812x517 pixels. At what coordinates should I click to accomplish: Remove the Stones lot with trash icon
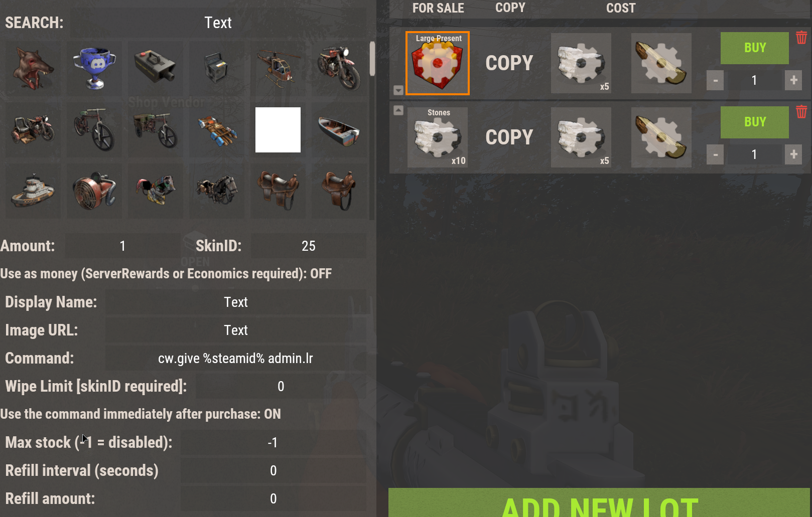click(x=801, y=112)
